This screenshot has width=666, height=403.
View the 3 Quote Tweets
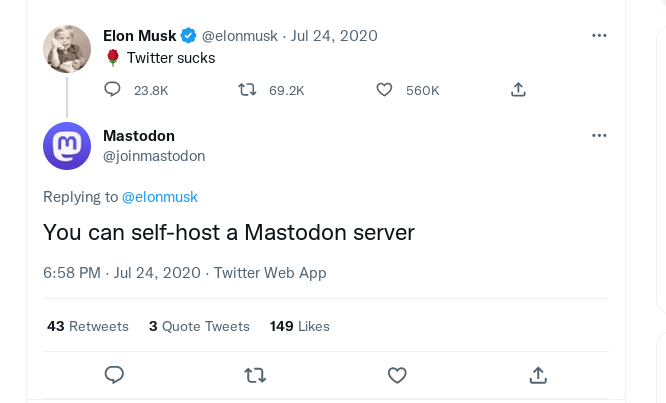coord(199,326)
